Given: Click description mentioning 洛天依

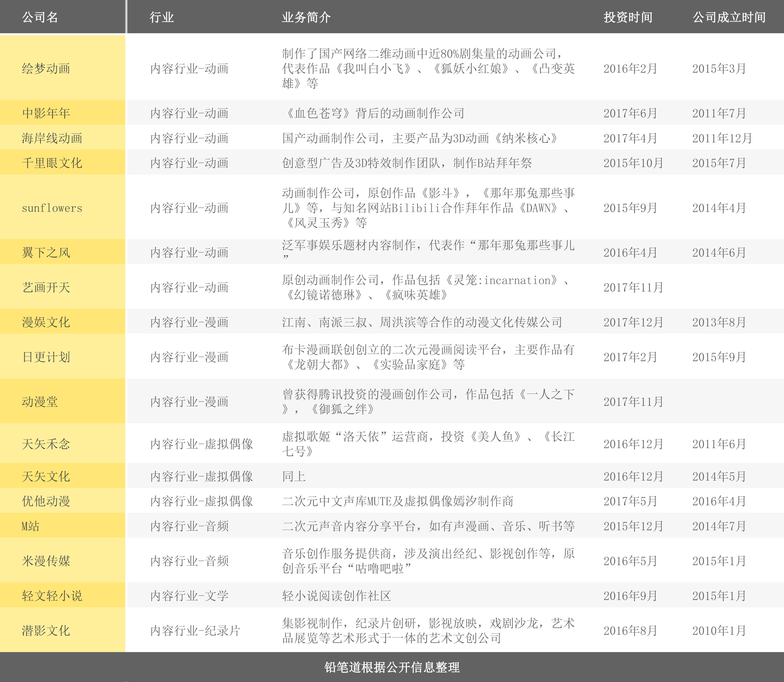Looking at the screenshot, I should click(x=428, y=444).
